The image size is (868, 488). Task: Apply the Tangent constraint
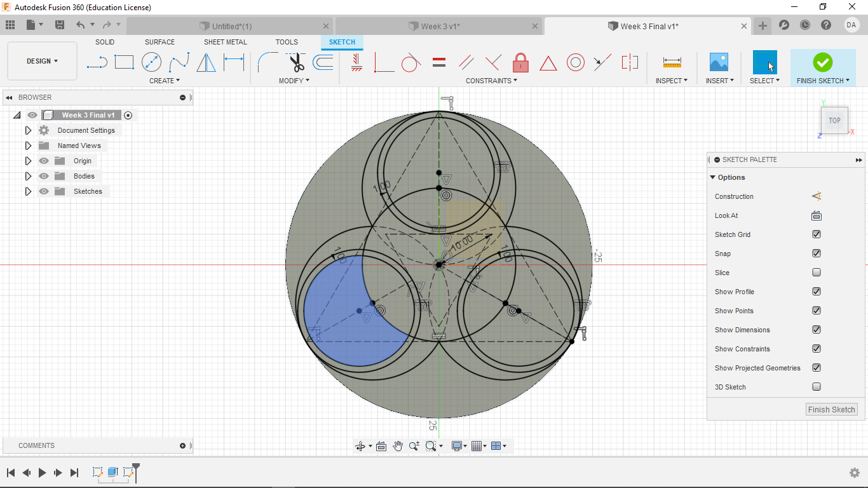[x=411, y=62]
